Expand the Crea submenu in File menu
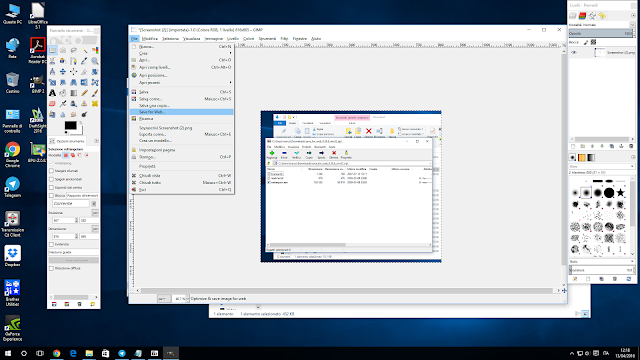 point(182,53)
